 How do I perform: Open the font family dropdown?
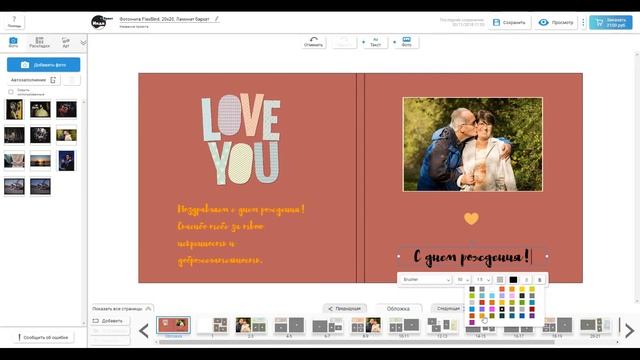tap(426, 280)
